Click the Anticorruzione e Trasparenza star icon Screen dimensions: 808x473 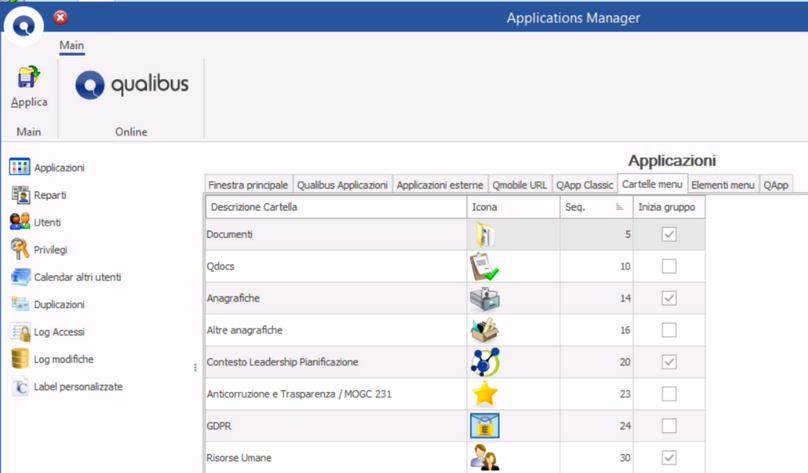[485, 394]
